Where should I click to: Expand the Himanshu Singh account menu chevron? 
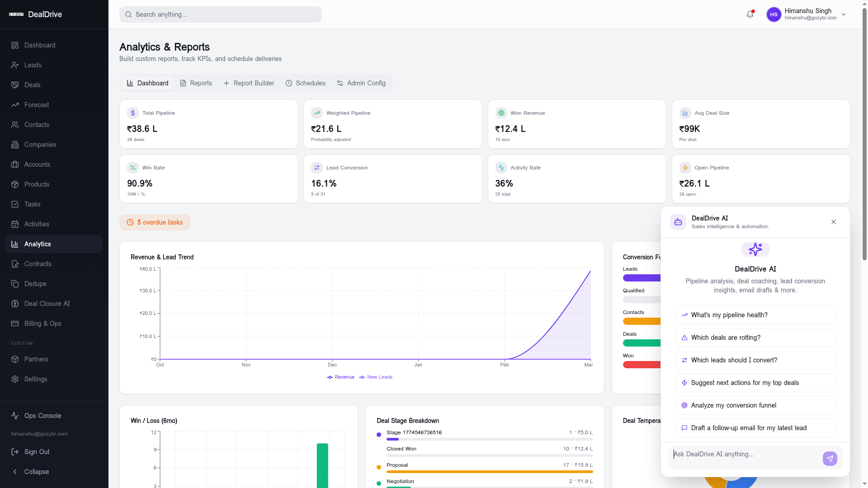[844, 14]
